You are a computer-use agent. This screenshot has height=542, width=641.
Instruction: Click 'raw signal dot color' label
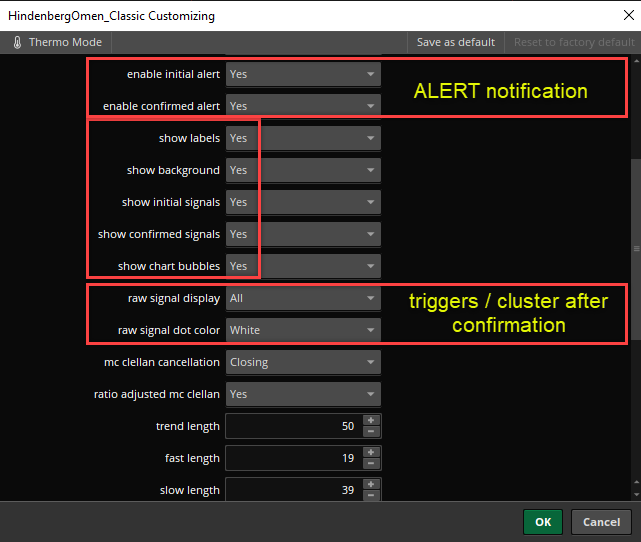coord(169,330)
